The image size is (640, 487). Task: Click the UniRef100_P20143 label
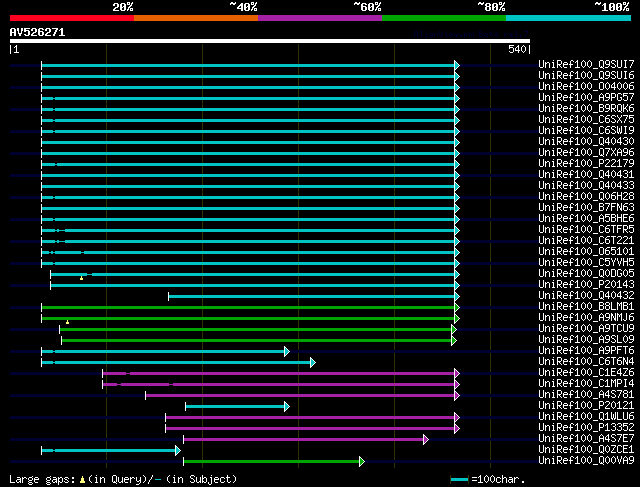(x=586, y=285)
